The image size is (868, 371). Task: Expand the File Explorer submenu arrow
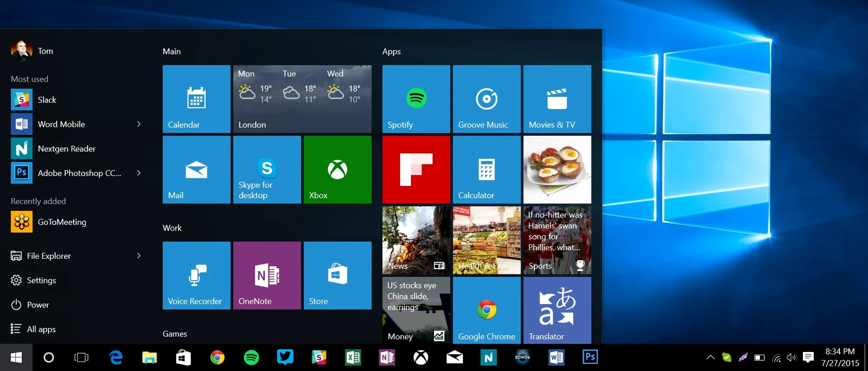(x=139, y=255)
